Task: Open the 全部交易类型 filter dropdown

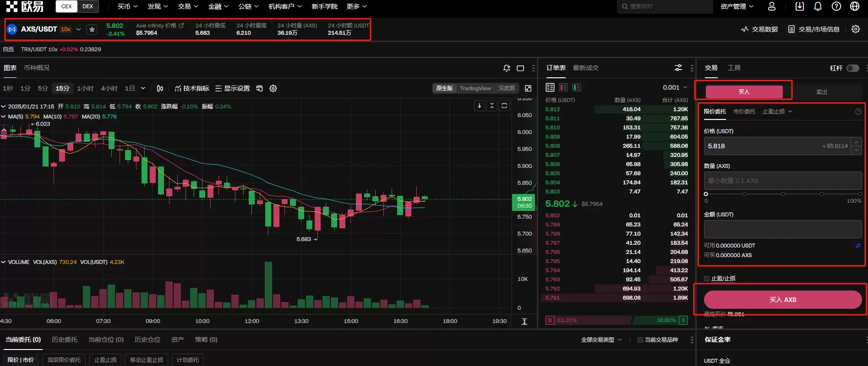Action: click(x=601, y=340)
